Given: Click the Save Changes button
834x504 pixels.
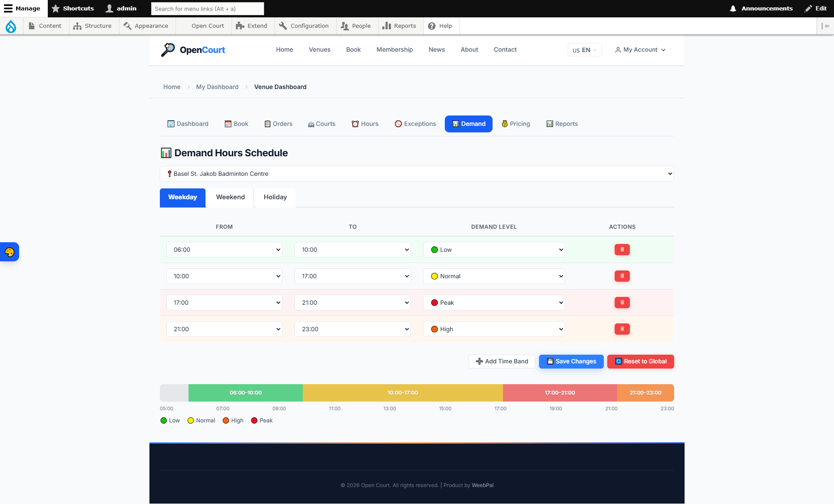Looking at the screenshot, I should click(571, 361).
